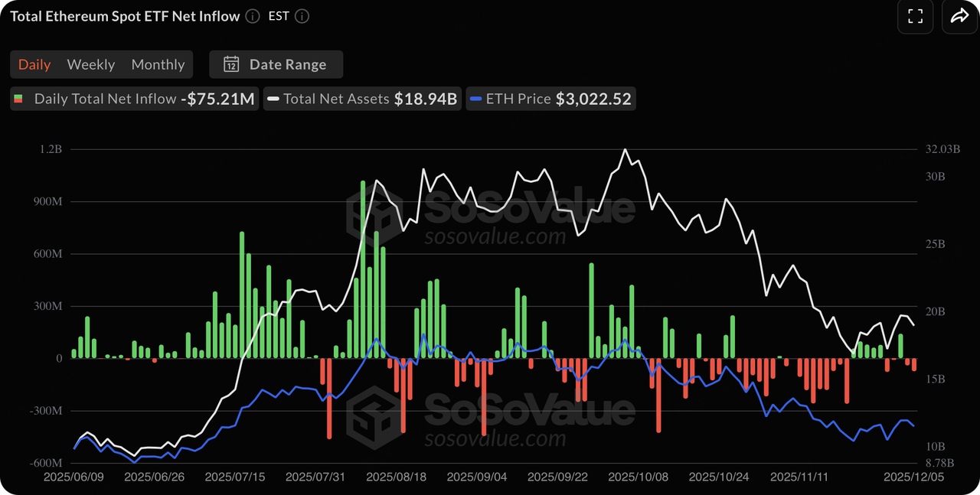
Task: Click the info icon next to EST
Action: (x=302, y=16)
